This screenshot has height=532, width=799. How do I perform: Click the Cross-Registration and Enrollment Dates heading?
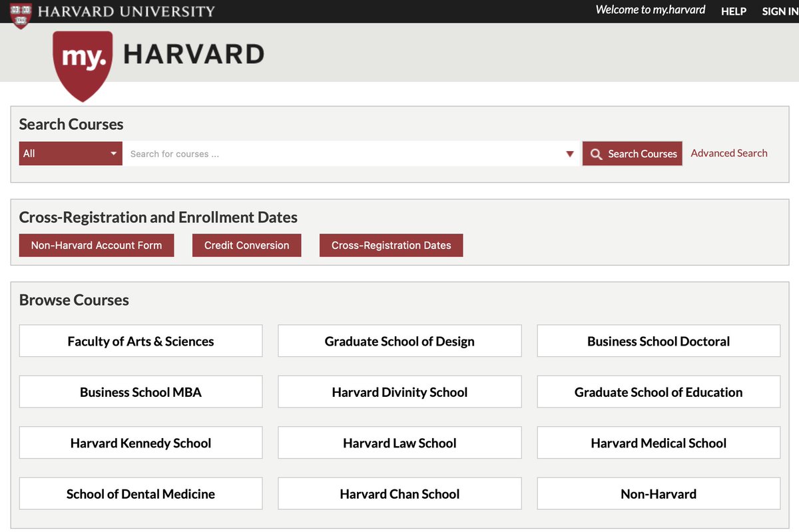point(158,218)
